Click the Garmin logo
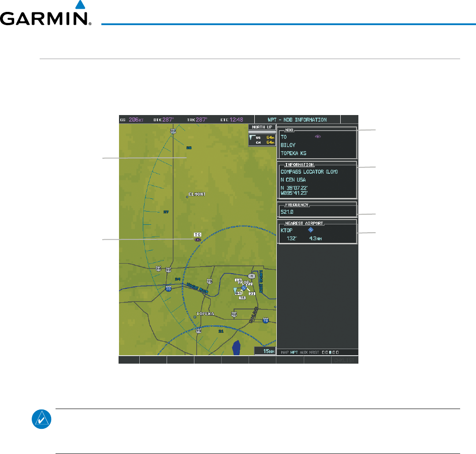Screen dimensions: 476x454 click(x=45, y=14)
